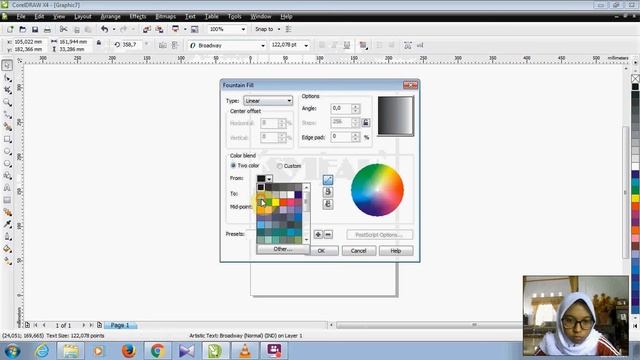Choose direct linear color path button
640x360 pixels.
tap(328, 180)
